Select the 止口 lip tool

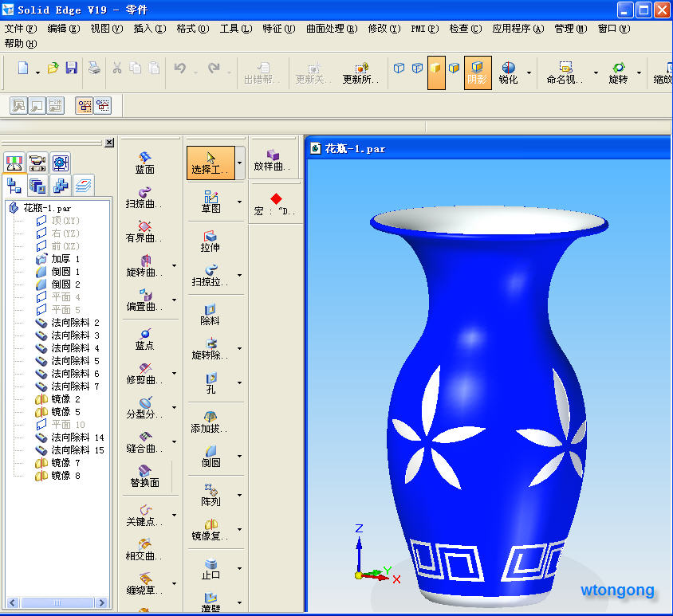coord(211,569)
